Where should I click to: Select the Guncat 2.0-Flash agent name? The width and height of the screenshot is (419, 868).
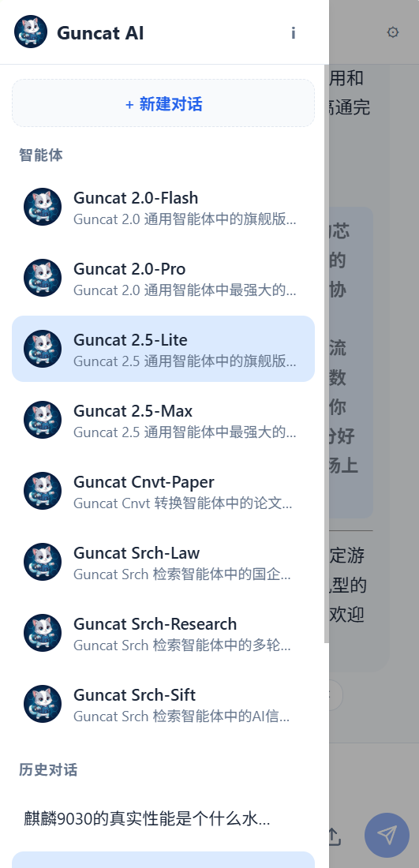point(136,197)
